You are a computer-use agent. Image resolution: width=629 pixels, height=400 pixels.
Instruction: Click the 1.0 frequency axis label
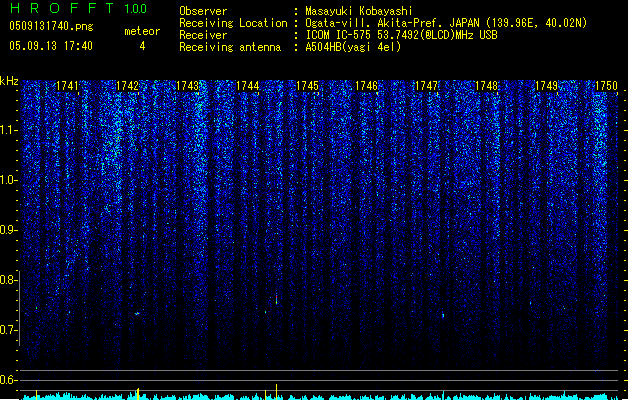pyautogui.click(x=8, y=180)
